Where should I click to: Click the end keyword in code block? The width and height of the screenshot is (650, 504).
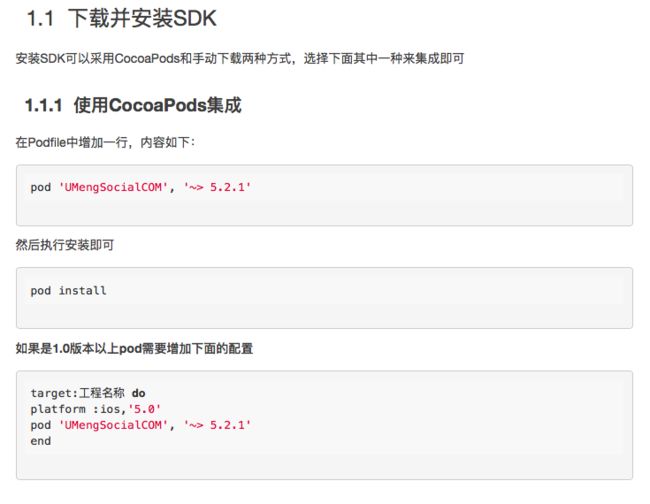41,441
